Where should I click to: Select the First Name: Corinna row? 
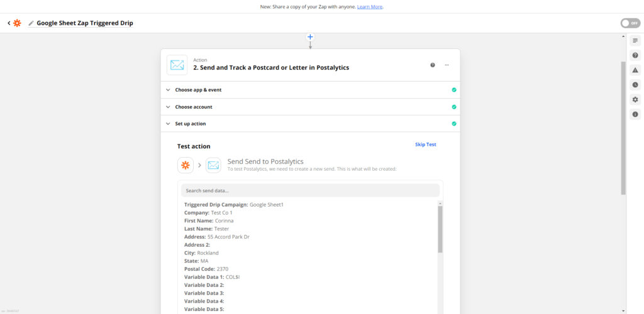[209, 220]
